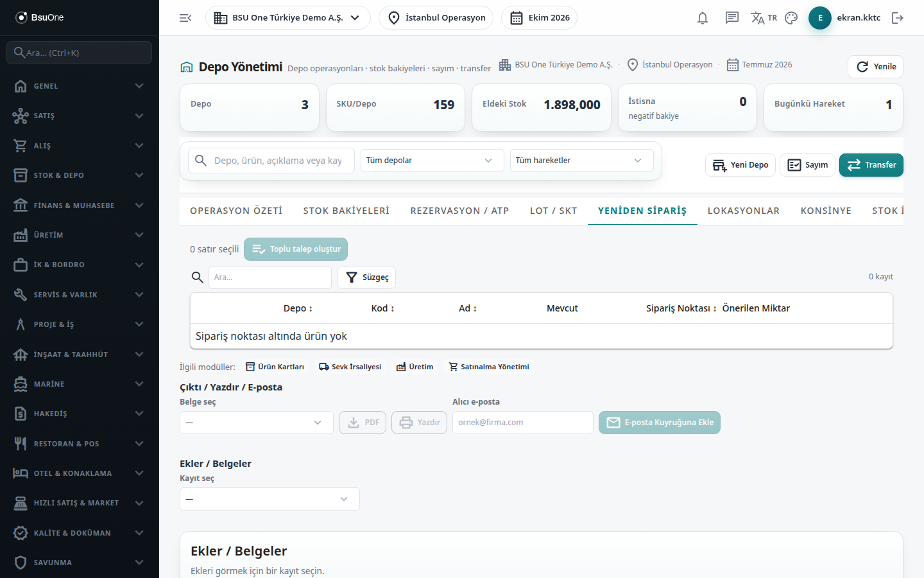Open the Süzgeç filter funnel
This screenshot has width=924, height=578.
pyautogui.click(x=366, y=277)
